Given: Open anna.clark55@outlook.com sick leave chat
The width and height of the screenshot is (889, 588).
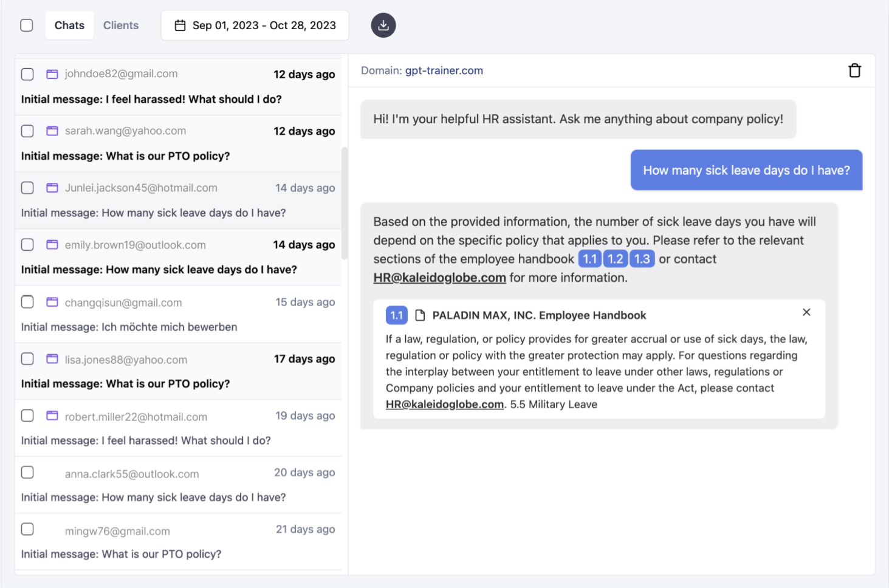Looking at the screenshot, I should [x=178, y=485].
